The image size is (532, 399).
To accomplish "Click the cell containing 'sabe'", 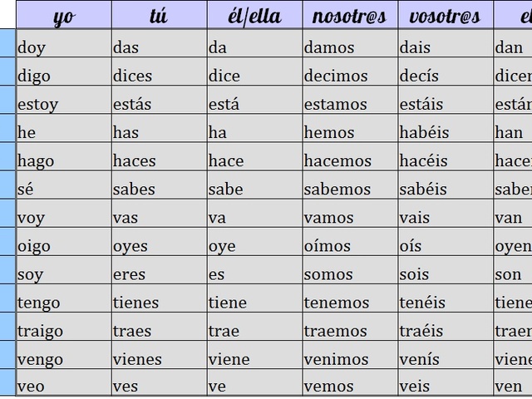I will pyautogui.click(x=255, y=185).
